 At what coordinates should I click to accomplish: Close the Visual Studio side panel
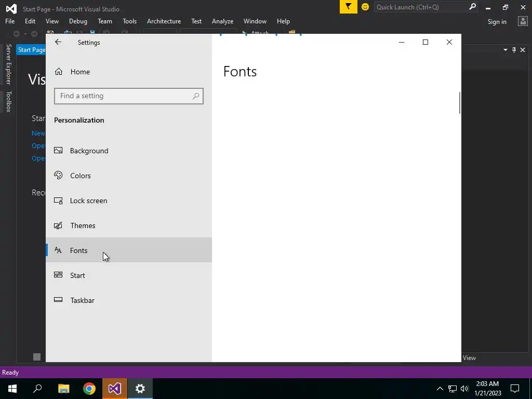(523, 50)
